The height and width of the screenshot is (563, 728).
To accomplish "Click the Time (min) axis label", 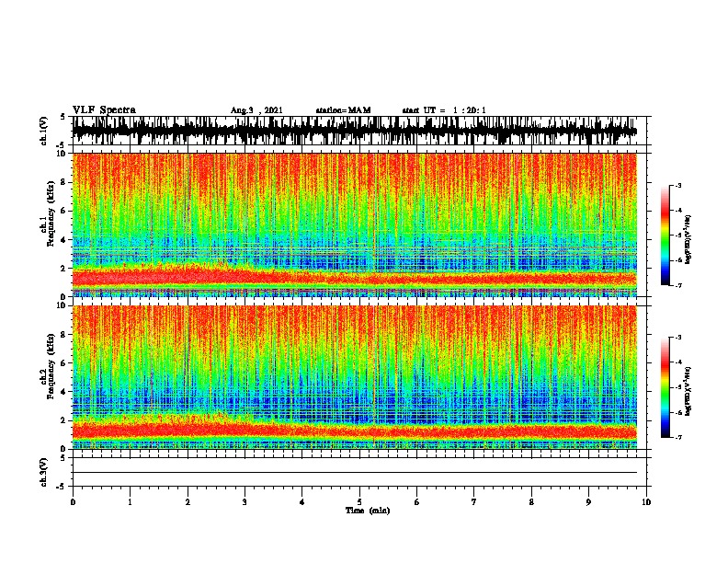I will pos(368,511).
